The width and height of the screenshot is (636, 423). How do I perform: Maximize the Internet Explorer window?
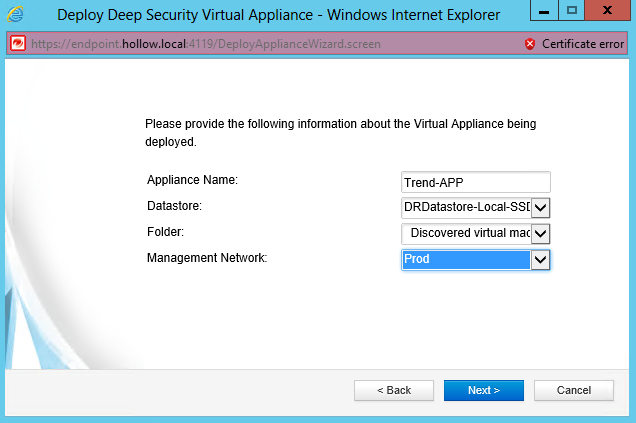pos(572,12)
